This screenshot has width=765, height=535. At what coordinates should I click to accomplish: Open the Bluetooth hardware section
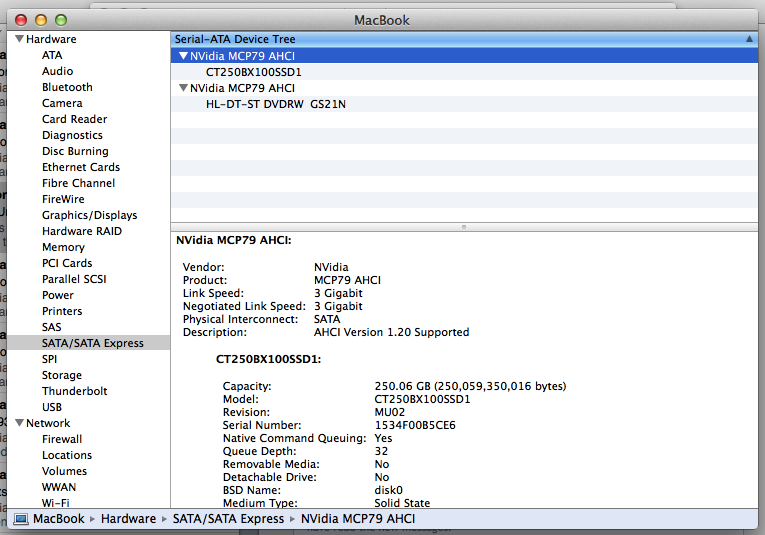67,87
